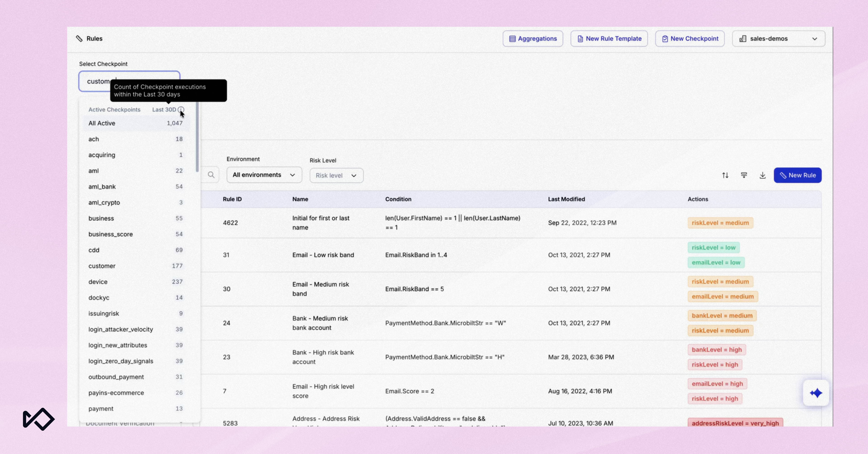Click the Select Checkpoint input field
Image resolution: width=868 pixels, height=454 pixels.
[x=129, y=81]
